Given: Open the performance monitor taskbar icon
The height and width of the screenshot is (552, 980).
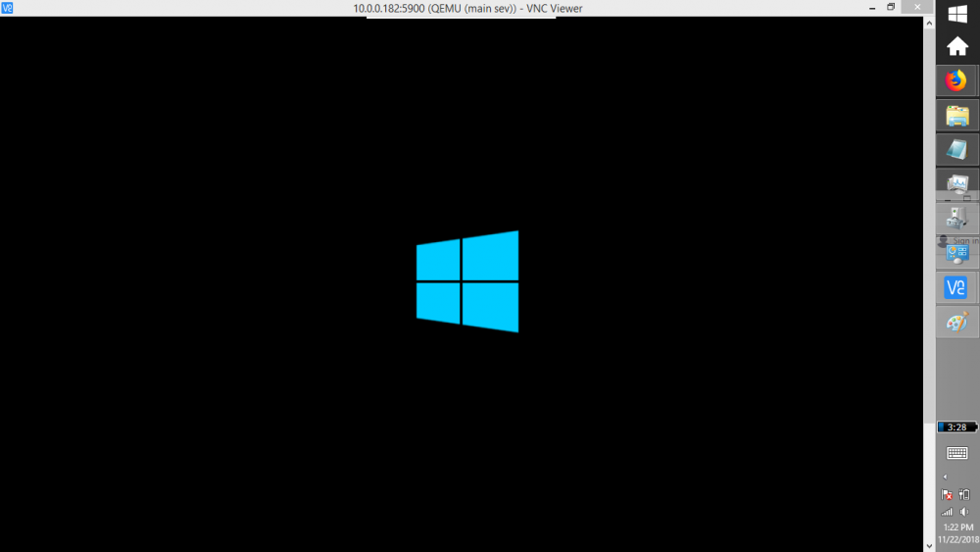Looking at the screenshot, I should coord(956,183).
